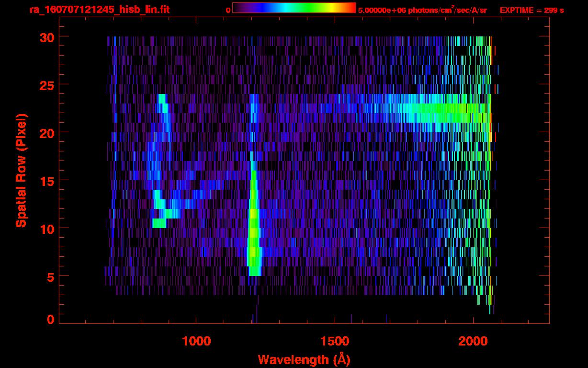This screenshot has width=588, height=368.
Task: Click the y-axis tick label 10
Action: click(x=46, y=229)
